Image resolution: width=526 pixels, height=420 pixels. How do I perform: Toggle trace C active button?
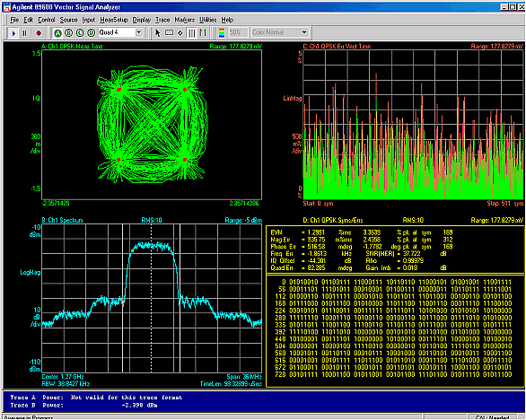(x=80, y=33)
